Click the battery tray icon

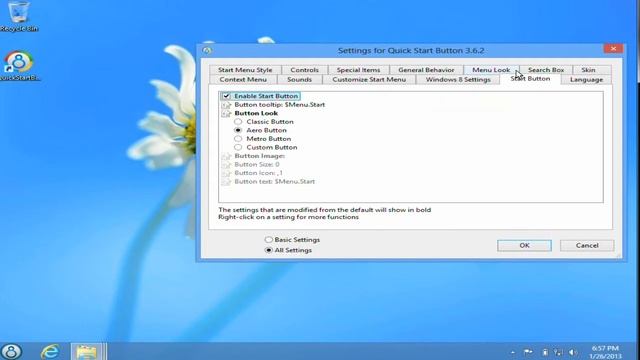click(544, 352)
